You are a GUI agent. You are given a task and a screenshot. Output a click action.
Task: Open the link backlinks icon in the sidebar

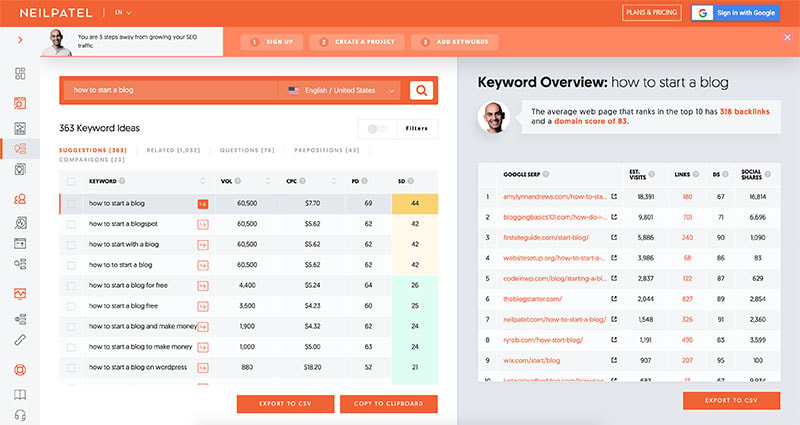pyautogui.click(x=20, y=340)
